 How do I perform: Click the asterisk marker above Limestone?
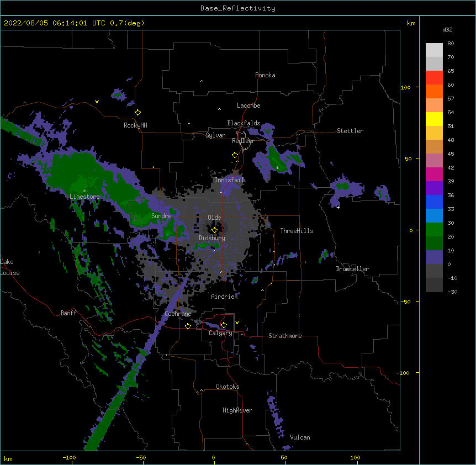click(x=84, y=191)
